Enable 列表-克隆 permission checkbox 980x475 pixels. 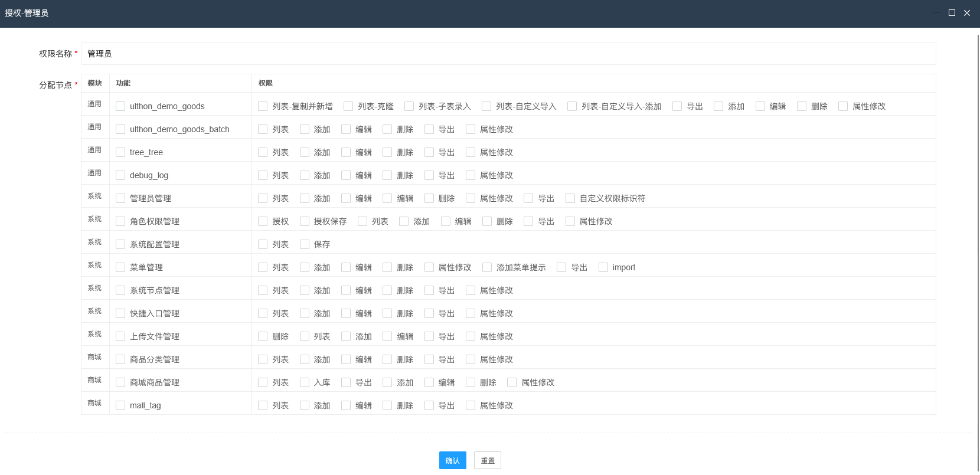(348, 106)
